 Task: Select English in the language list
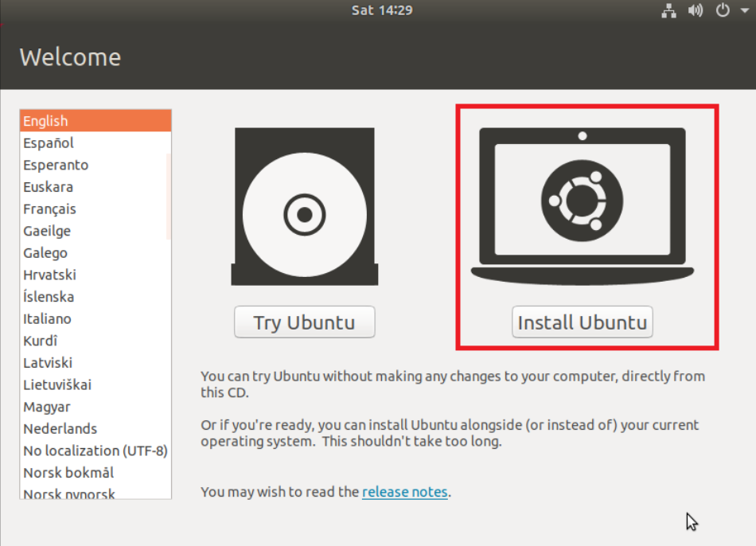tap(95, 121)
